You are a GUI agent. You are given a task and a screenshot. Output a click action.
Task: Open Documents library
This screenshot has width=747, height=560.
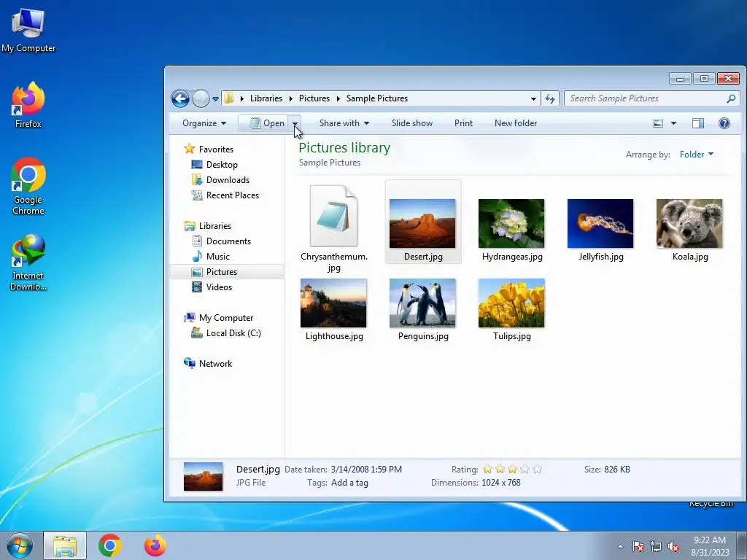[x=228, y=241]
